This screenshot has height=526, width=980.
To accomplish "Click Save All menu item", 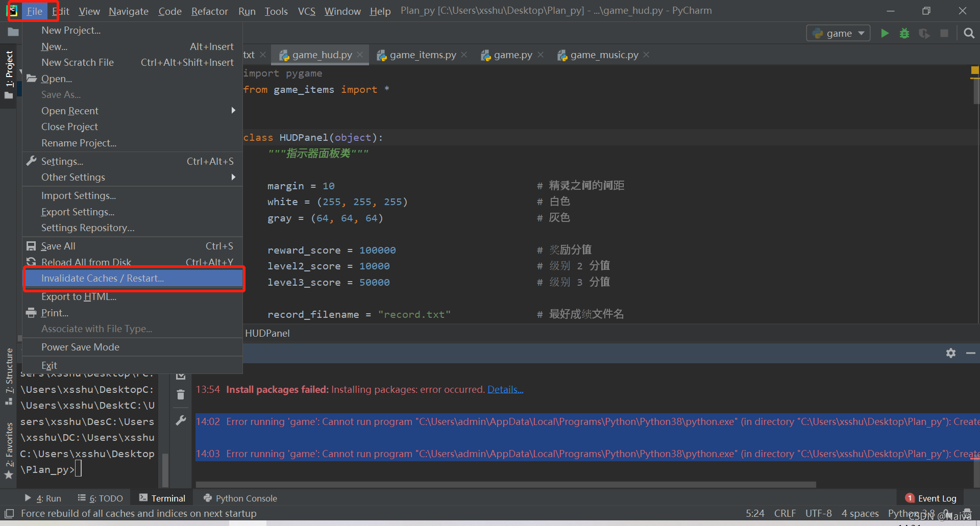I will (x=133, y=246).
